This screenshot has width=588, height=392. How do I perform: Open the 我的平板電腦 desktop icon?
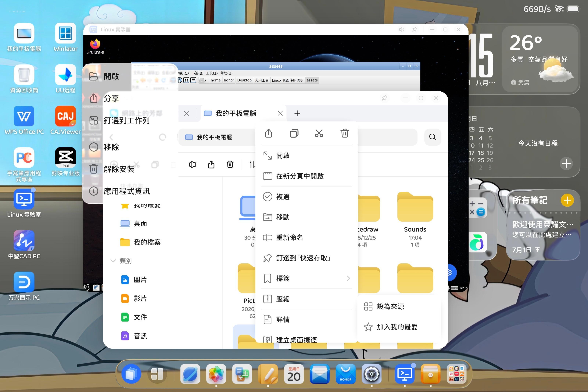click(x=24, y=37)
